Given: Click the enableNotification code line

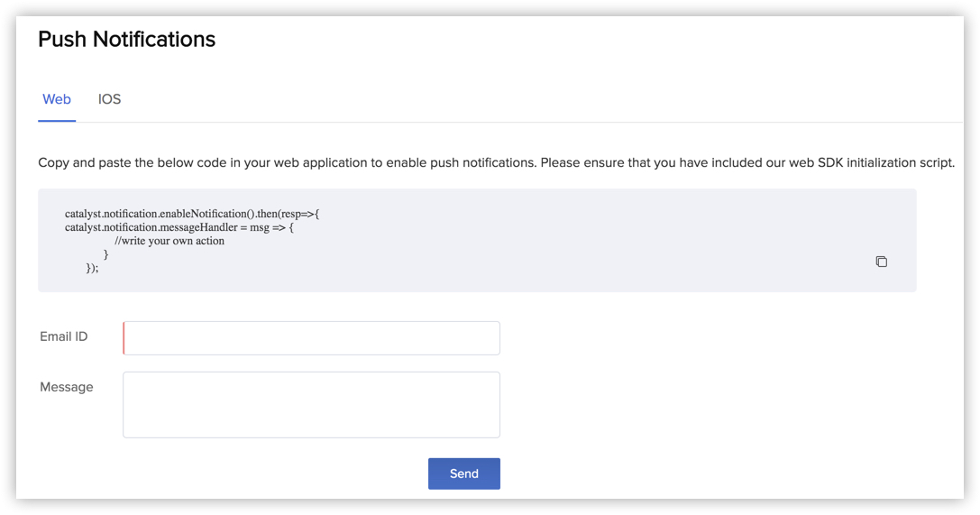Looking at the screenshot, I should click(x=192, y=214).
